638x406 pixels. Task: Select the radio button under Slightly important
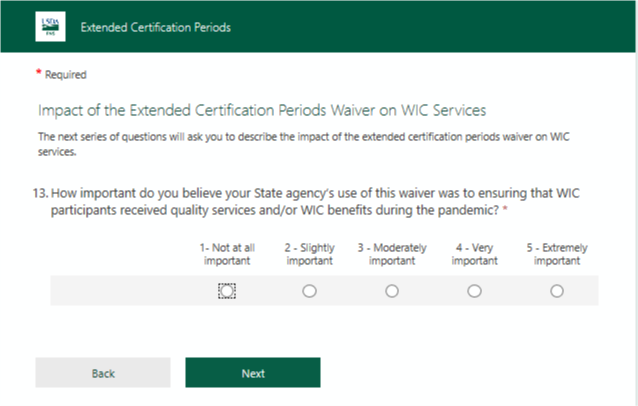[309, 291]
